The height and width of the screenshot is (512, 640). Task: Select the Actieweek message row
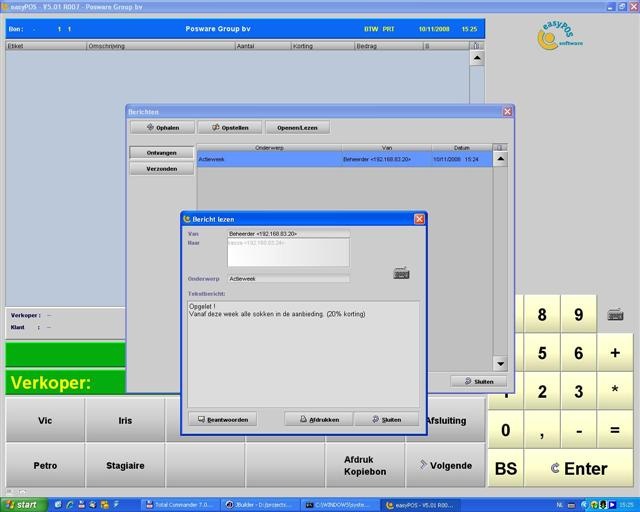[x=344, y=159]
